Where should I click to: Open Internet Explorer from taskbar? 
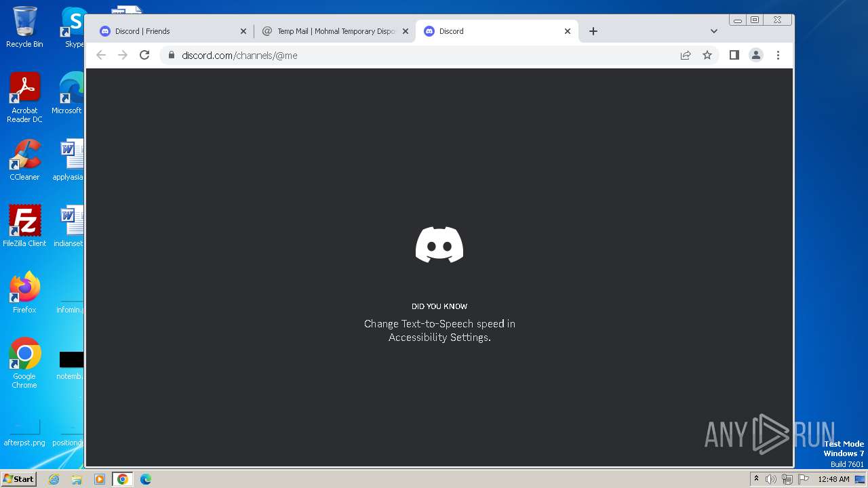pyautogui.click(x=54, y=479)
